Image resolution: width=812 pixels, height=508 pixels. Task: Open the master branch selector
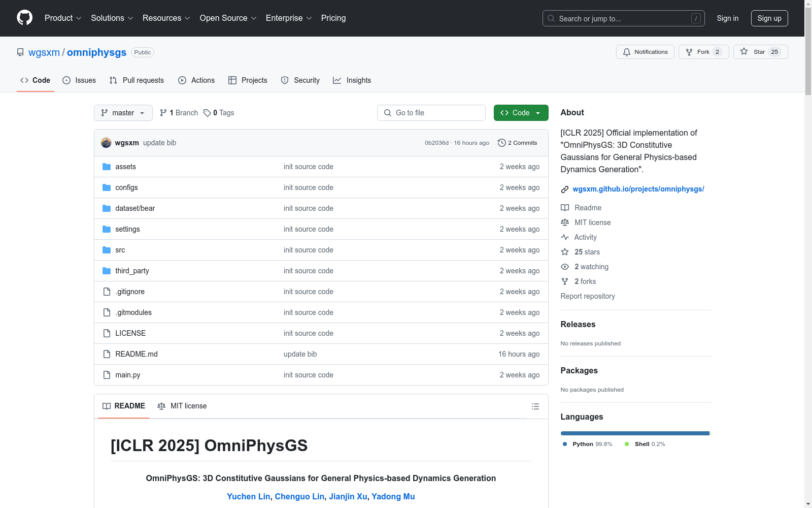coord(123,113)
